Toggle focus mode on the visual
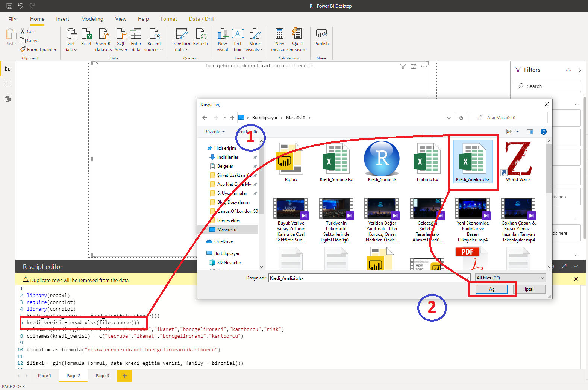Viewport: 588px width, 390px height. [414, 67]
